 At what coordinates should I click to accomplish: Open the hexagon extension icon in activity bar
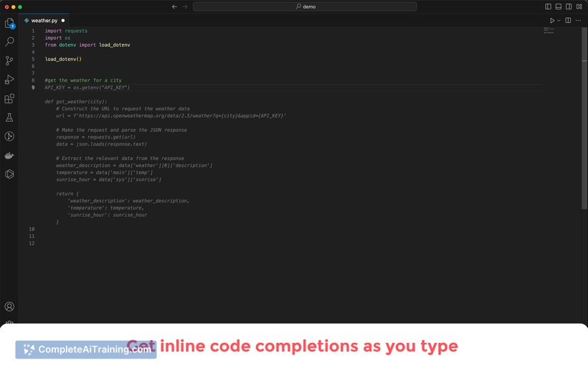pos(9,174)
